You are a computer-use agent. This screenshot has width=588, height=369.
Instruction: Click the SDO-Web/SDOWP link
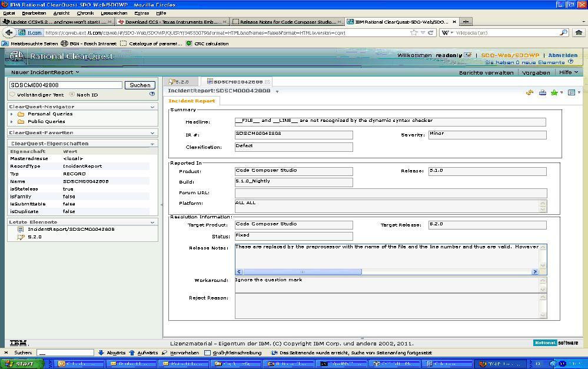pos(510,55)
